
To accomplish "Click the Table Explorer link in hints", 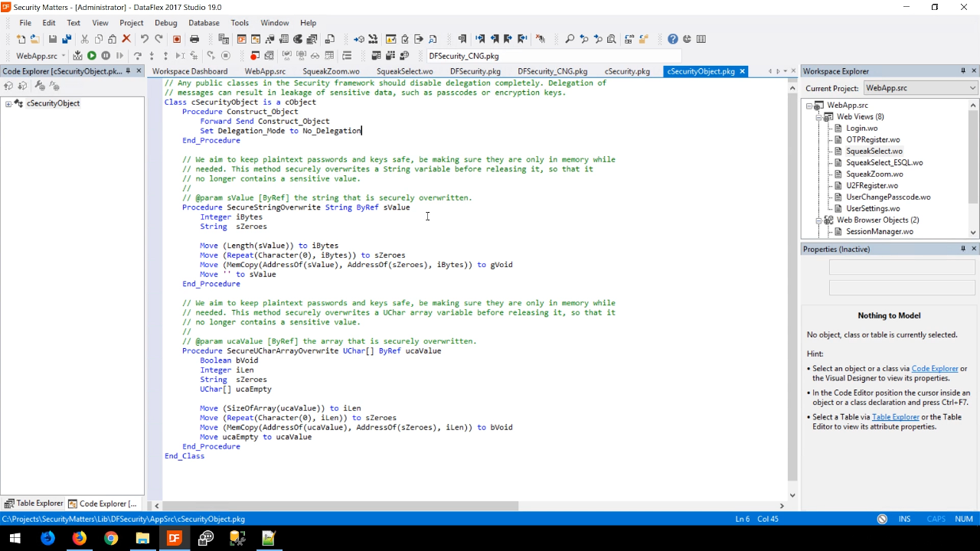I will pyautogui.click(x=895, y=417).
